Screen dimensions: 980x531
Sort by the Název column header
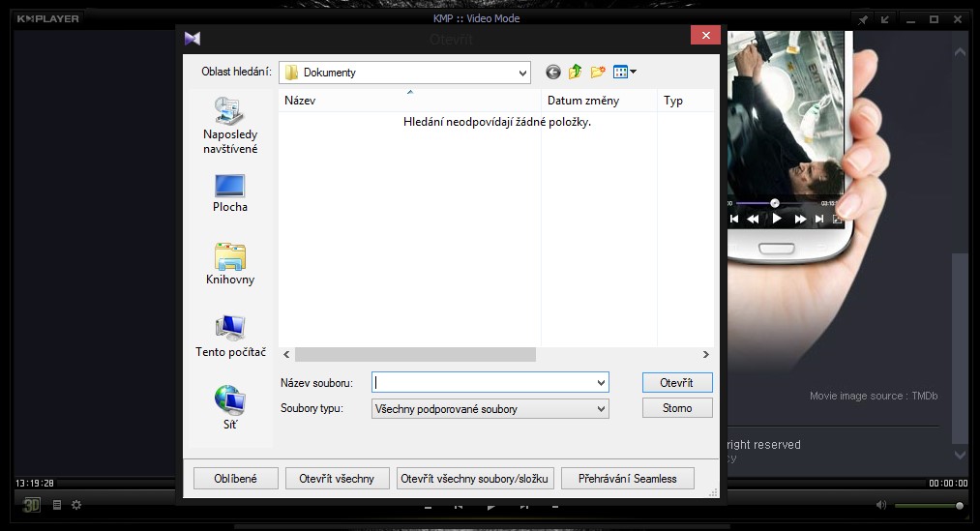(x=409, y=101)
